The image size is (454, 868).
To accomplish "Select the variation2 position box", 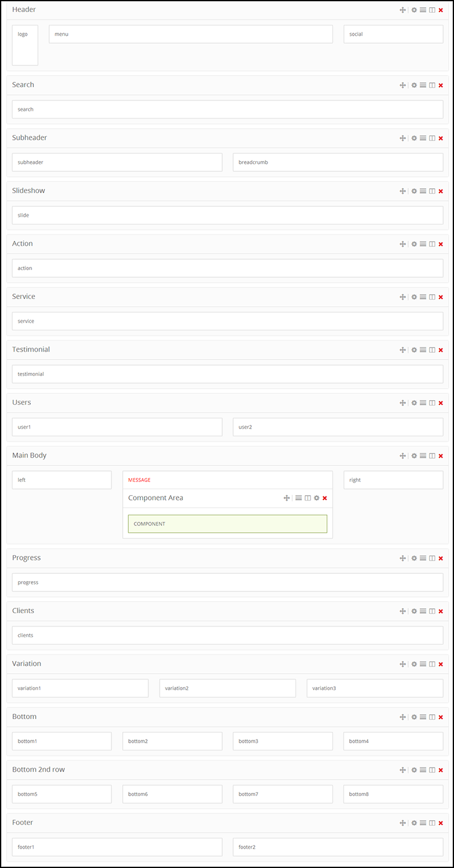I will tap(227, 688).
